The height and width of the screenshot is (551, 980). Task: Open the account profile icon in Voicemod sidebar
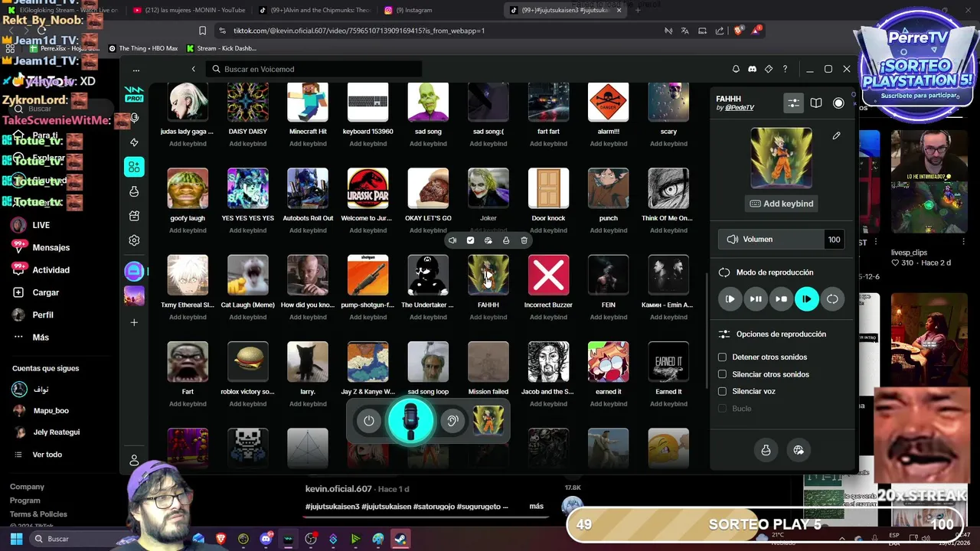click(134, 460)
